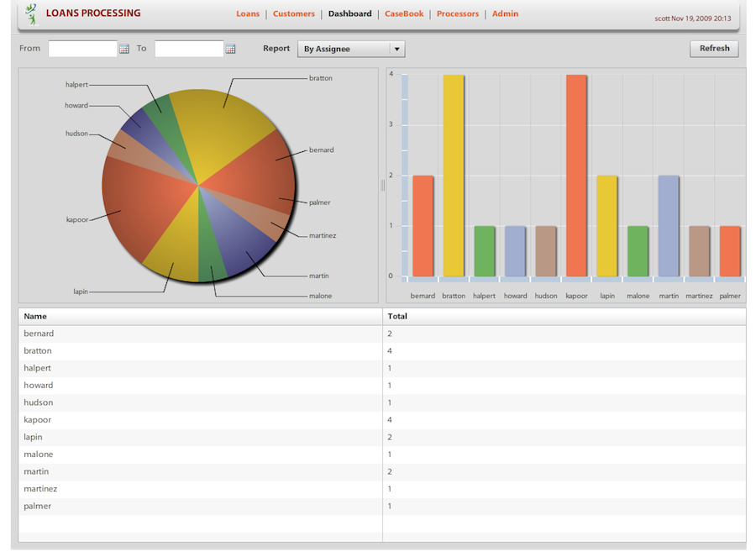Open the CaseBook section
The height and width of the screenshot is (557, 756).
point(404,13)
